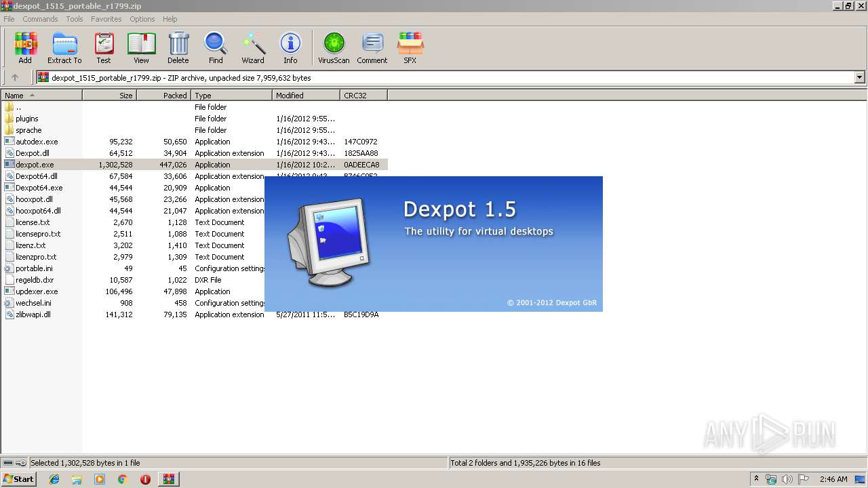Select zlibwapi.dll file

coord(33,314)
